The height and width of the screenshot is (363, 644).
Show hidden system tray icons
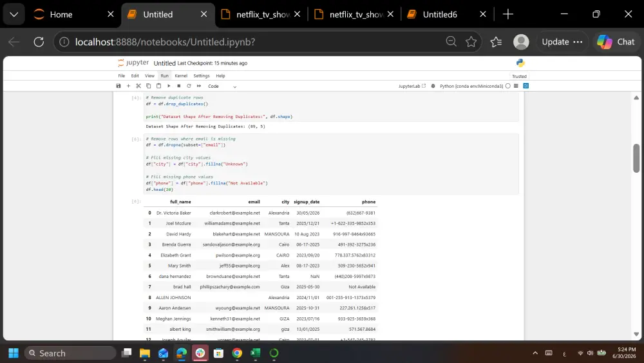click(x=535, y=353)
